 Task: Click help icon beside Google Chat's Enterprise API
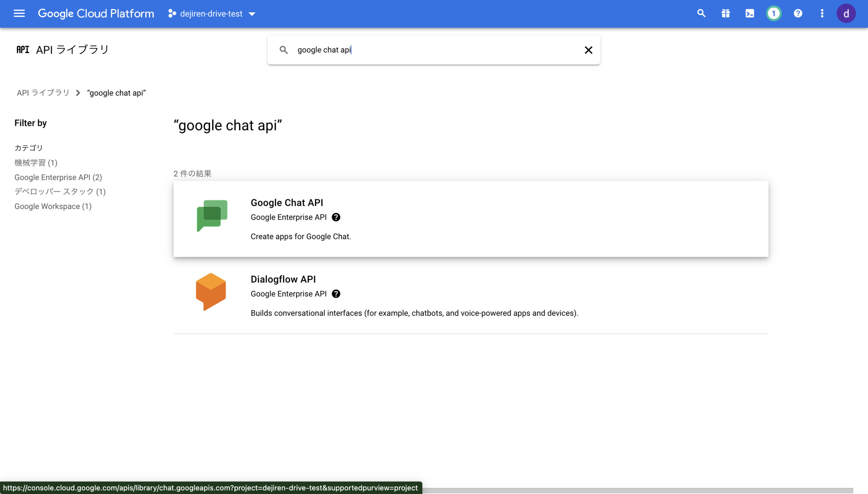336,217
